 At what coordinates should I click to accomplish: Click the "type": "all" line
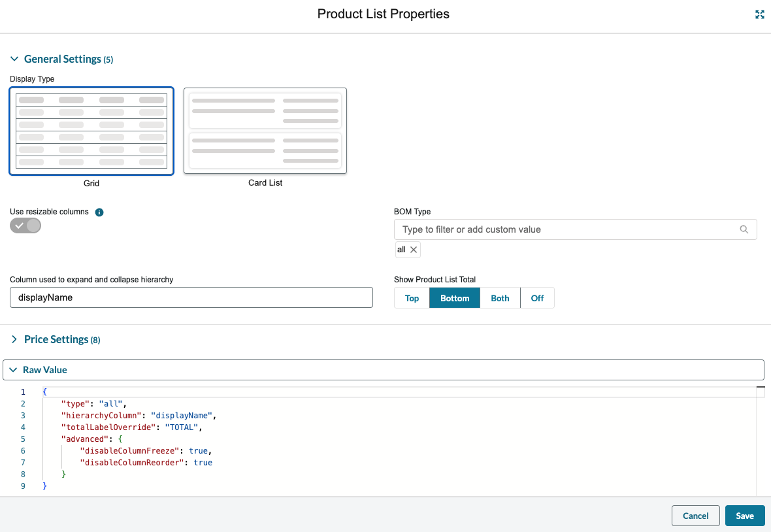tap(94, 404)
